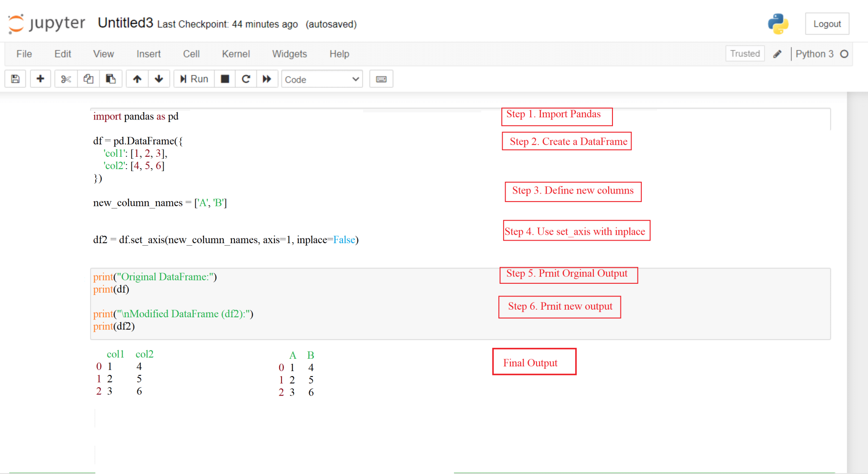Paste a cell with the paste icon
The width and height of the screenshot is (868, 474).
click(111, 79)
